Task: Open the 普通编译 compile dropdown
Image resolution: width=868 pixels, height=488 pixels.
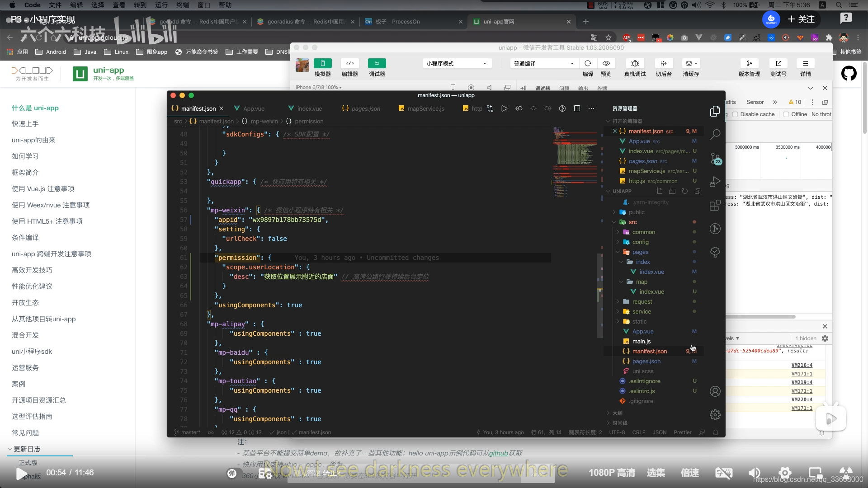Action: pyautogui.click(x=543, y=64)
